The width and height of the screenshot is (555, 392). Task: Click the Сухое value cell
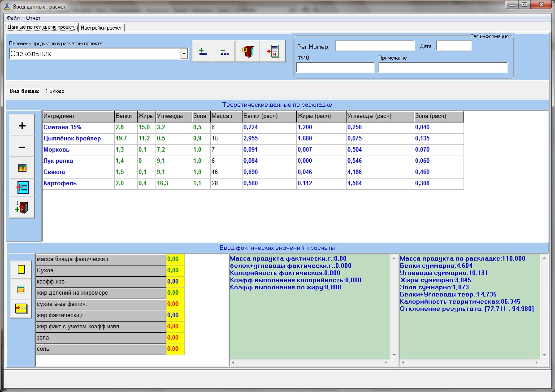coord(175,270)
